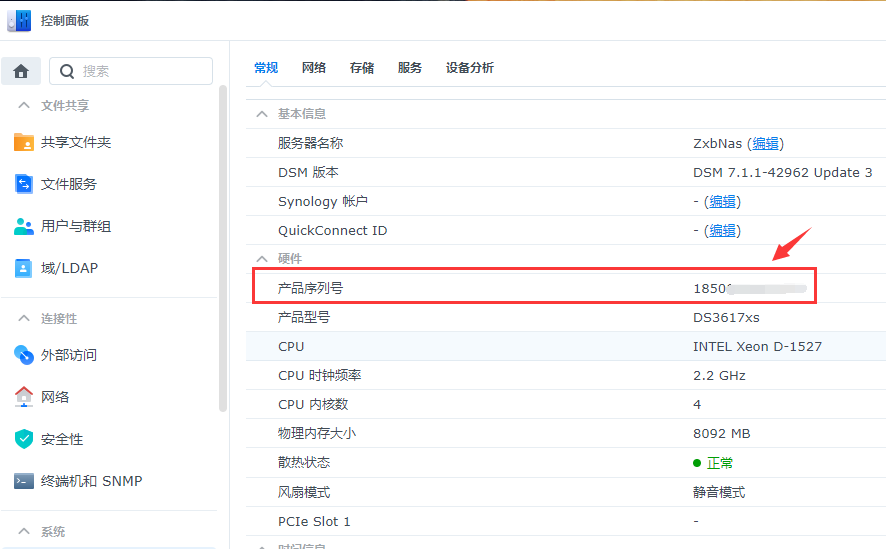Open the 外部访问 icon
Viewport: 886px width, 549px height.
23,355
